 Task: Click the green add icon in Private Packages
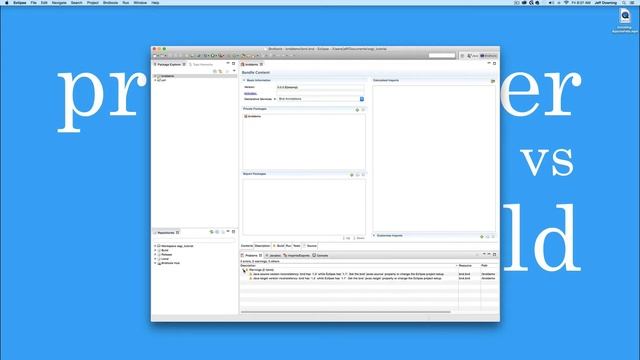pyautogui.click(x=357, y=110)
